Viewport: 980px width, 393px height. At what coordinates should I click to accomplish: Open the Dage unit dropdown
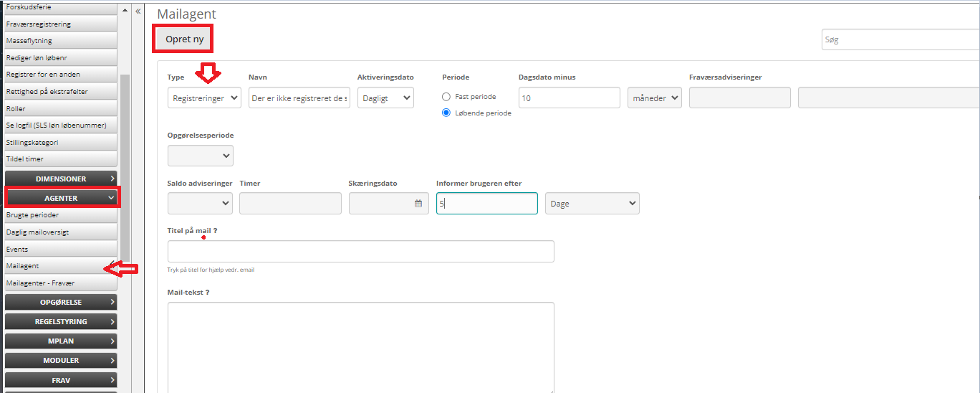pyautogui.click(x=592, y=204)
